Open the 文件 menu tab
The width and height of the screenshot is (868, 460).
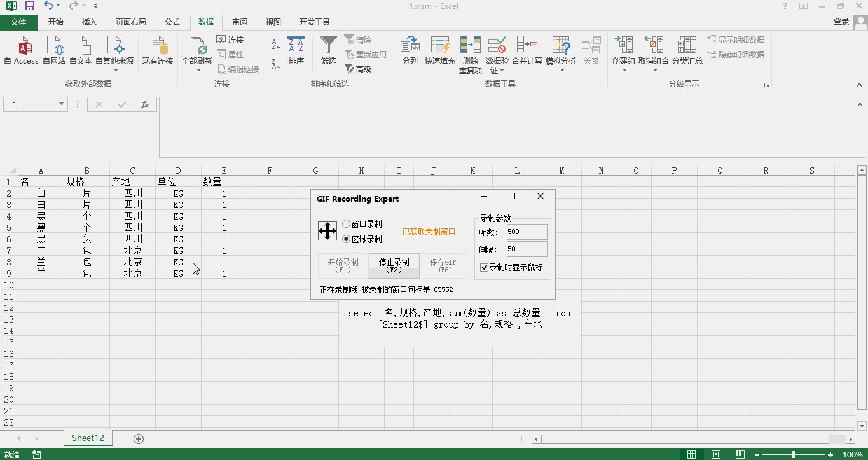19,22
